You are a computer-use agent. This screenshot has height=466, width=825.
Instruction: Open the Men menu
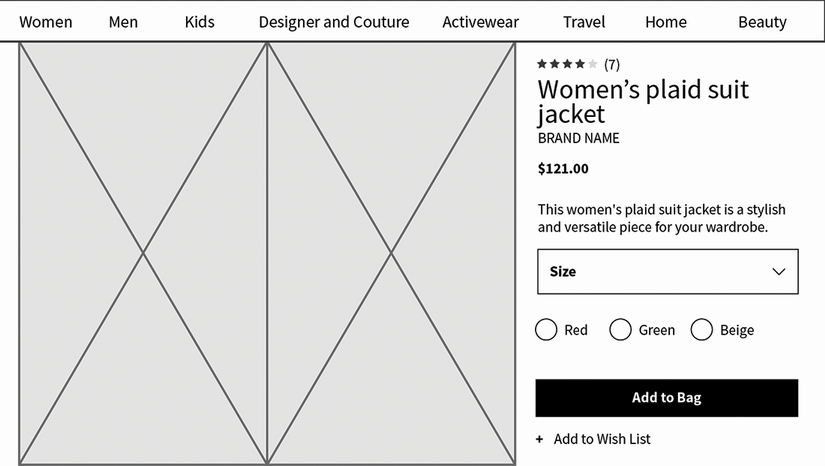[x=123, y=22]
